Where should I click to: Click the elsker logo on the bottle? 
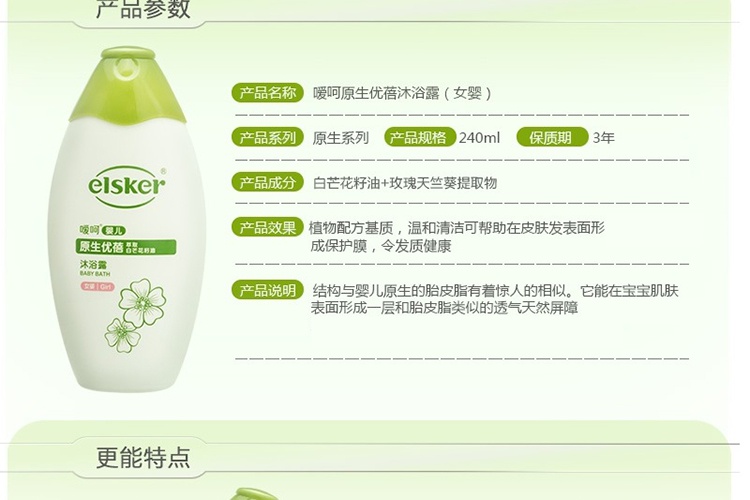pyautogui.click(x=127, y=186)
